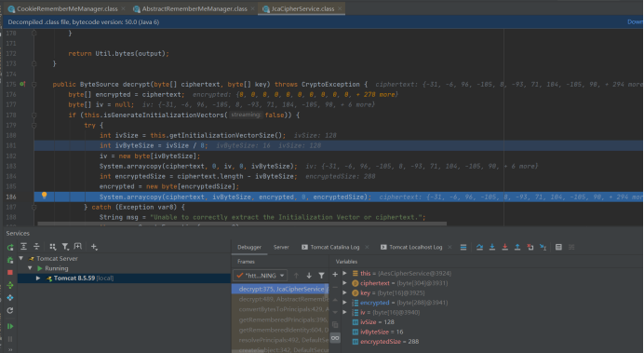Select frame decrypt:375, JcaCipherService
The image size is (644, 353).
coord(280,289)
